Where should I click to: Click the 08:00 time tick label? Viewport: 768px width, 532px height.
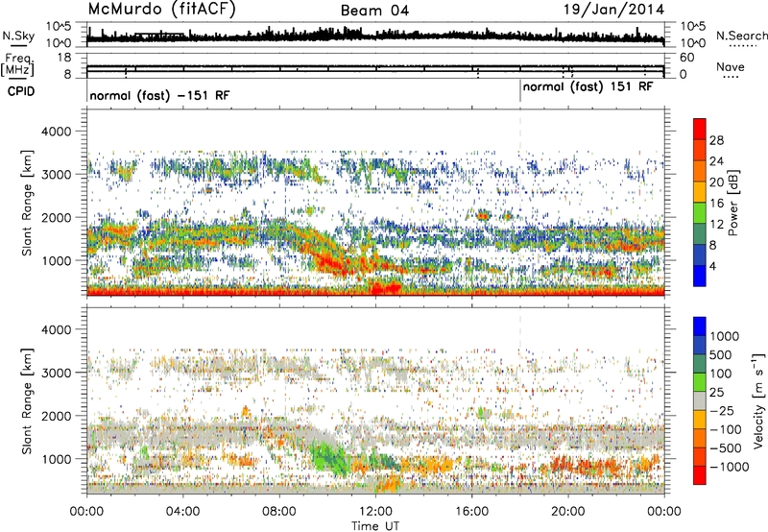tap(279, 512)
